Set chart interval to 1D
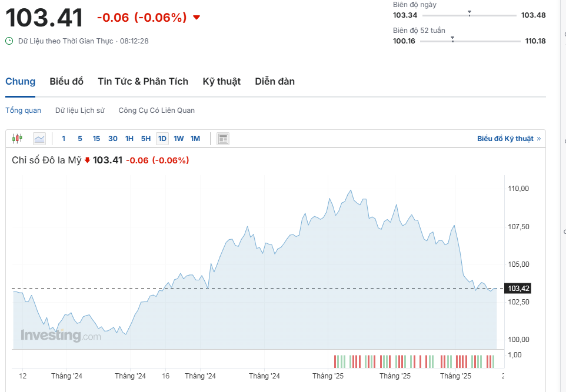Screen dimensions: 566x392 (x=162, y=139)
